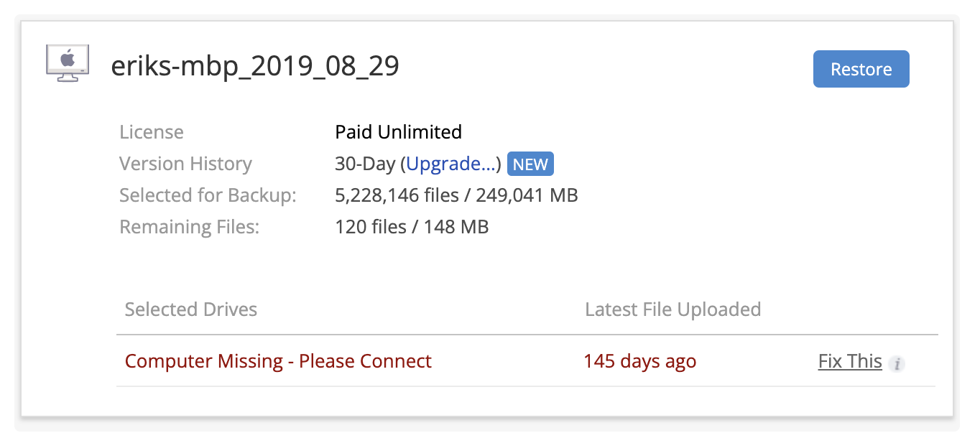Viewport: 980px width, 438px height.
Task: Click the 249,041 MB size text
Action: [x=527, y=195]
